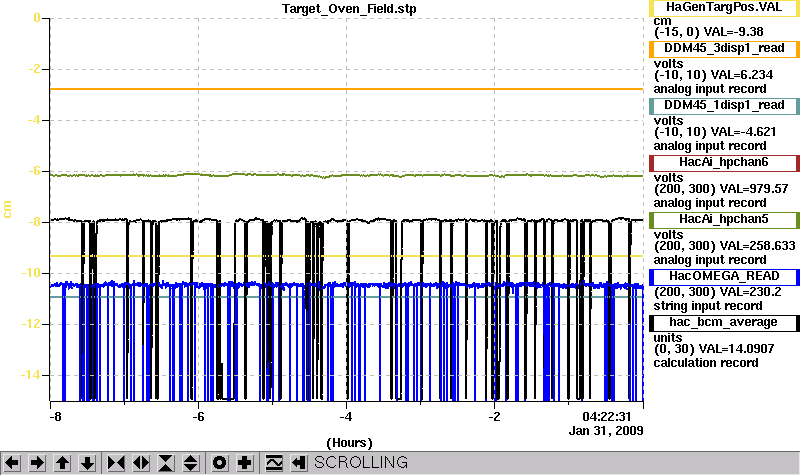Click the VAL=-9.38 readout
Viewport: 800px width, 475px height.
(x=733, y=32)
